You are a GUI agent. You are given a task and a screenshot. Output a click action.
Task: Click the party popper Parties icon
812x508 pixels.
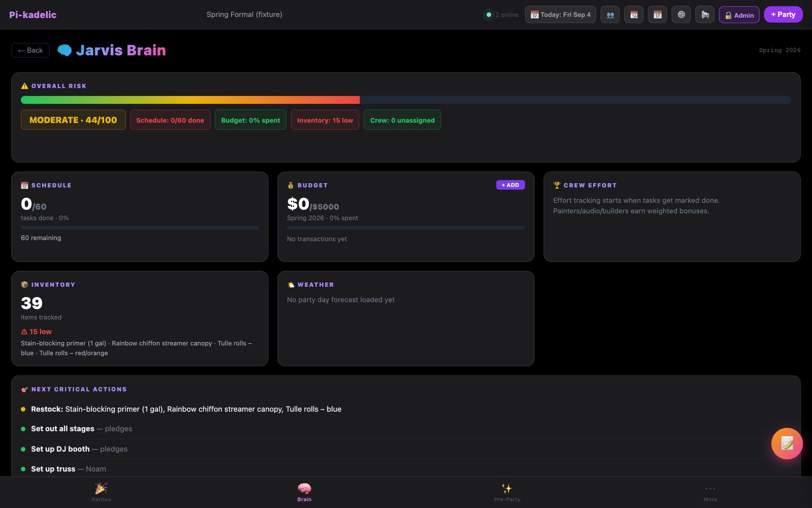(x=101, y=489)
